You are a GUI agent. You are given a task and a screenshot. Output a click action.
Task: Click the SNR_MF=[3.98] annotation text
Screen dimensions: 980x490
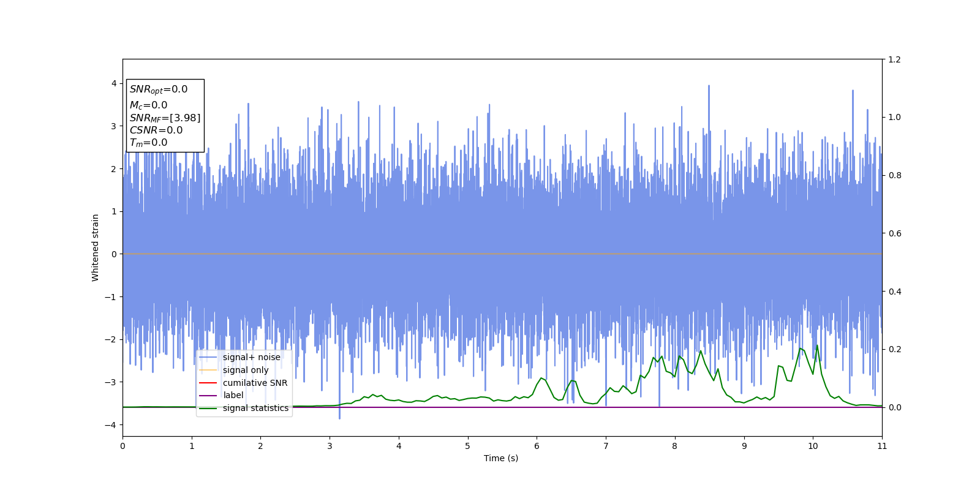165,118
